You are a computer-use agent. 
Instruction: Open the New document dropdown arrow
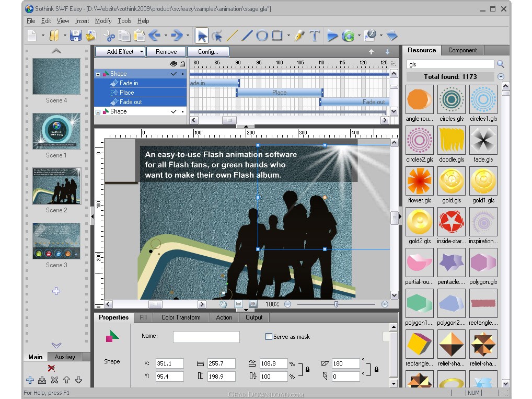tap(43, 36)
